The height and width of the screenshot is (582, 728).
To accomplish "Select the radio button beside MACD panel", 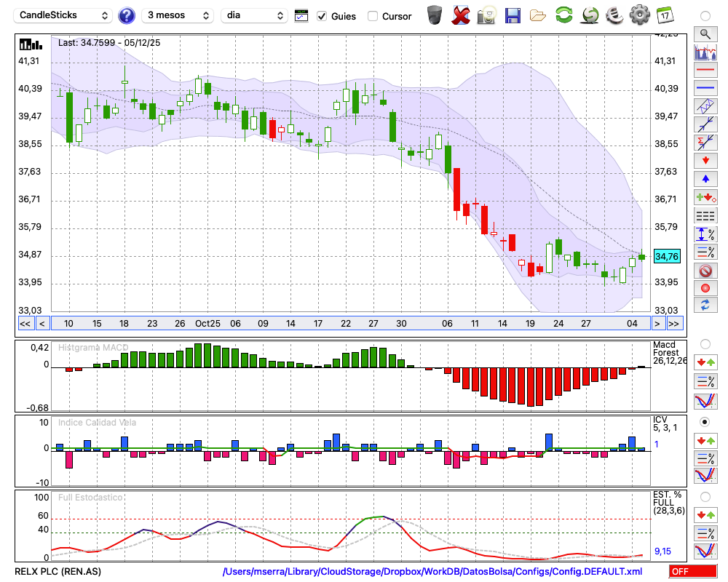I will 705,343.
